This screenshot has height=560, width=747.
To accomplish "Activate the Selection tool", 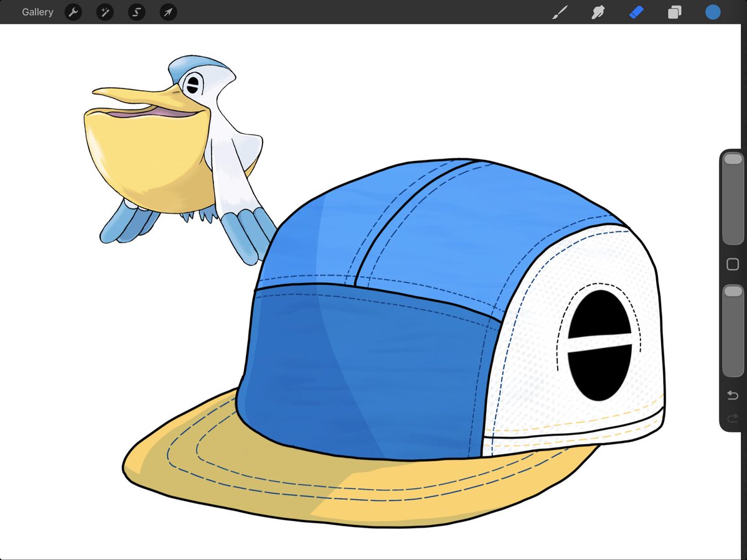I will tap(136, 12).
